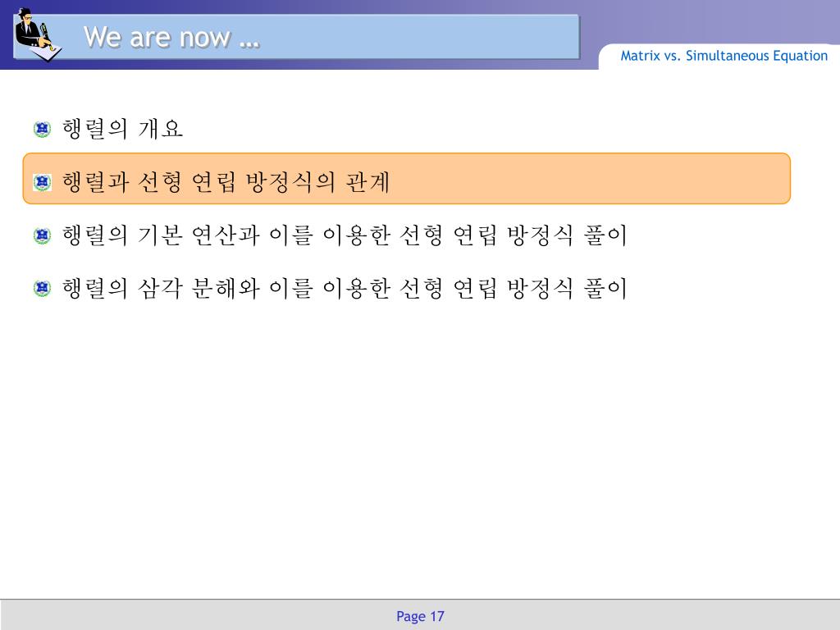Select the slide title 'We are now ...'
840x630 pixels.
click(x=171, y=38)
